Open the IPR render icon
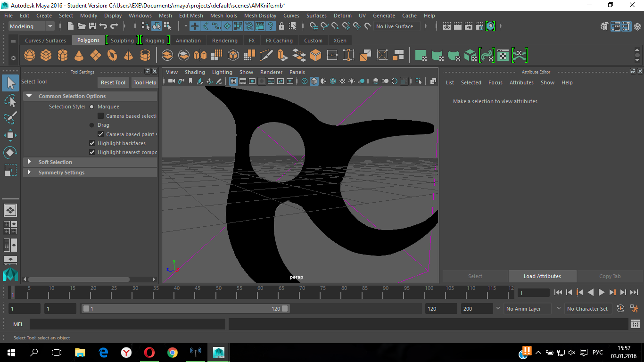 (x=468, y=26)
